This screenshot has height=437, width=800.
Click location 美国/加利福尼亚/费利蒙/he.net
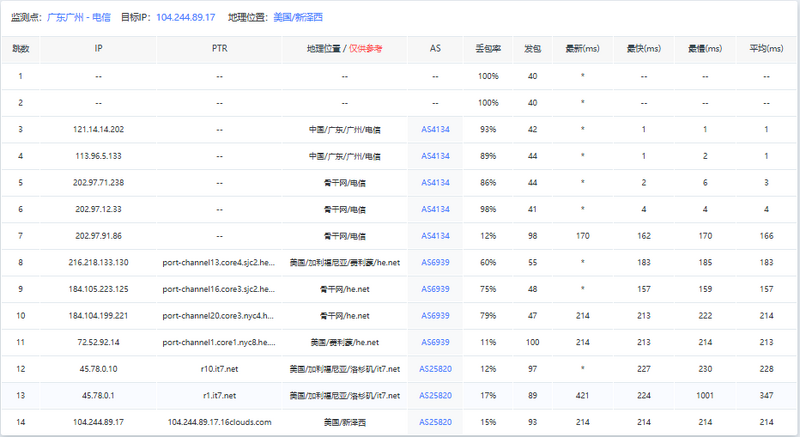click(x=344, y=262)
